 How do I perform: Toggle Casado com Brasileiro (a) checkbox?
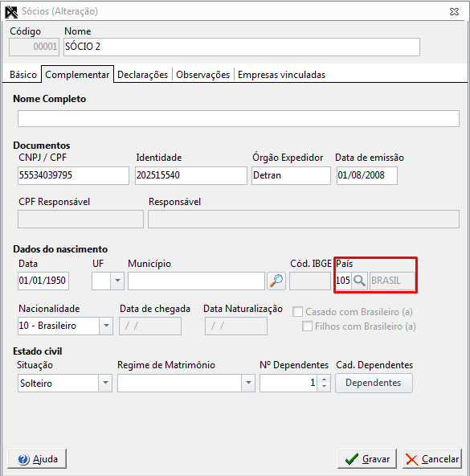tap(297, 312)
